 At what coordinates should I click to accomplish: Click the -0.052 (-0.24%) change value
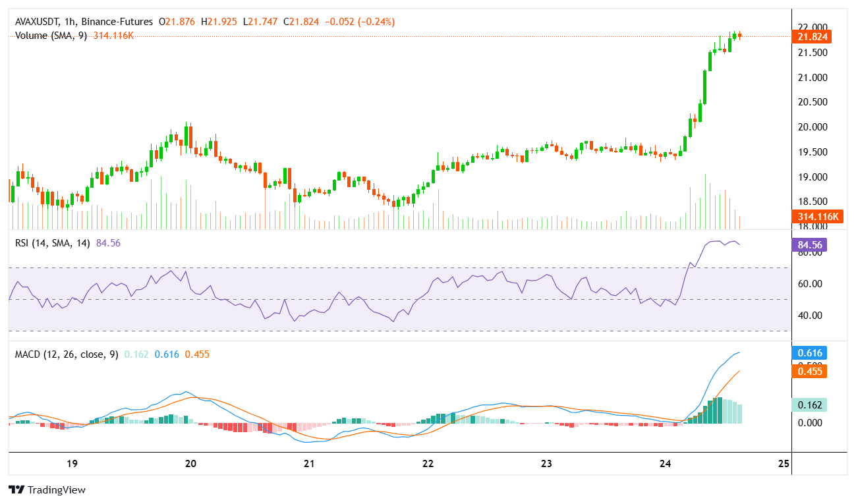click(358, 21)
